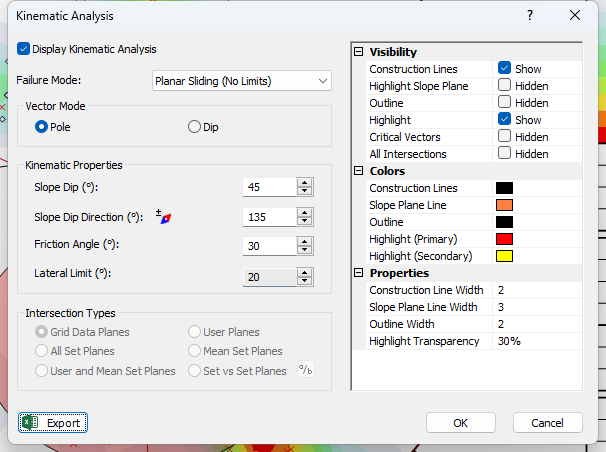This screenshot has height=452, width=606.
Task: Collapse the Visibility section
Action: (x=359, y=52)
